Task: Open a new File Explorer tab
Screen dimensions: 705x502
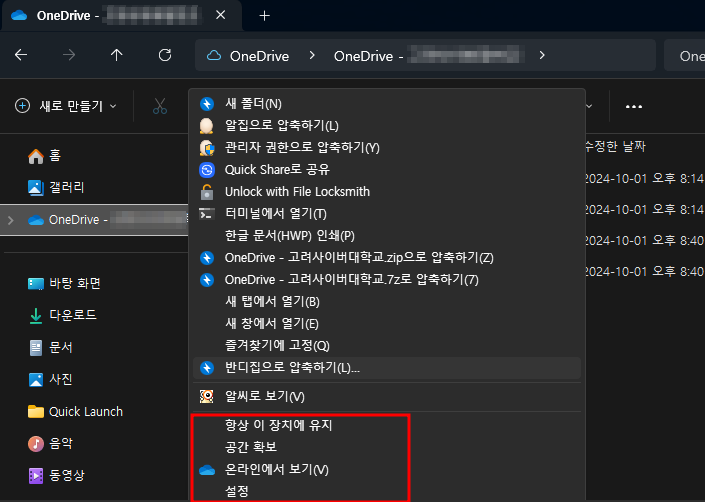Action: (264, 16)
